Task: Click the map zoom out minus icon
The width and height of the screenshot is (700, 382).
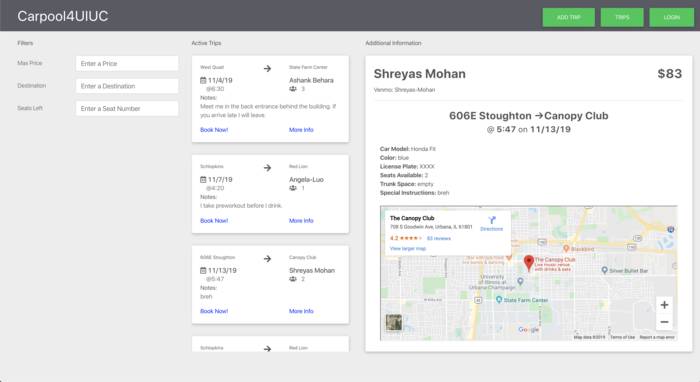Action: (x=664, y=322)
